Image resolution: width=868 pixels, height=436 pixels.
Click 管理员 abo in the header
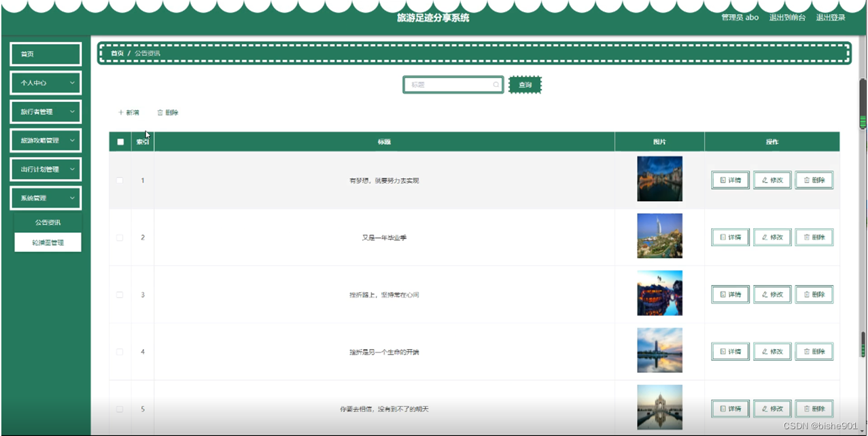pyautogui.click(x=740, y=18)
